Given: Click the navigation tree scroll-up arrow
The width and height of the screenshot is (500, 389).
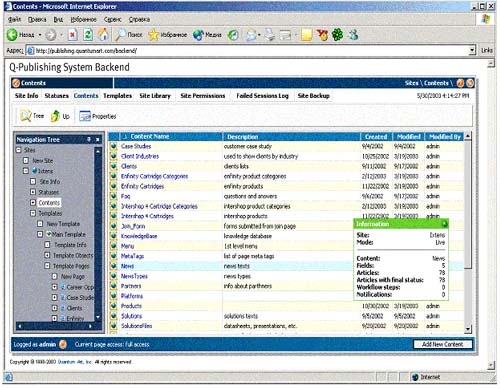Looking at the screenshot, I should pyautogui.click(x=98, y=151).
